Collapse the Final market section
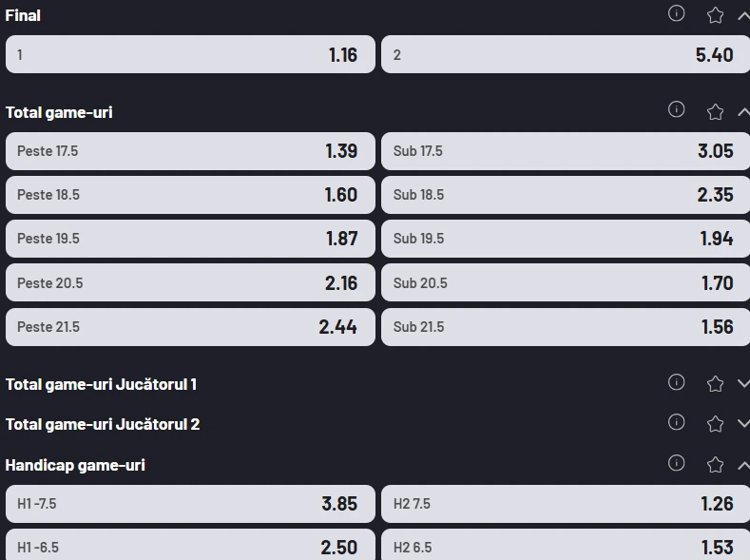Viewport: 750px width, 560px height. pyautogui.click(x=743, y=16)
